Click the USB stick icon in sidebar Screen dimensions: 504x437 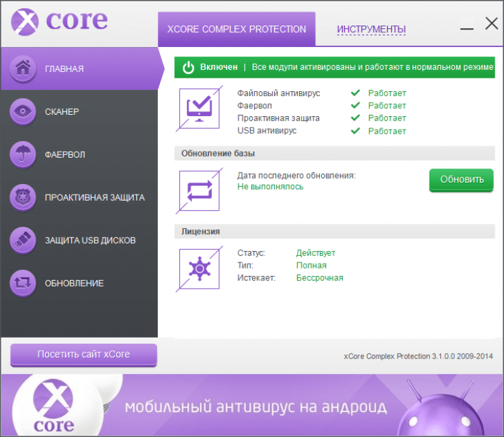[23, 240]
